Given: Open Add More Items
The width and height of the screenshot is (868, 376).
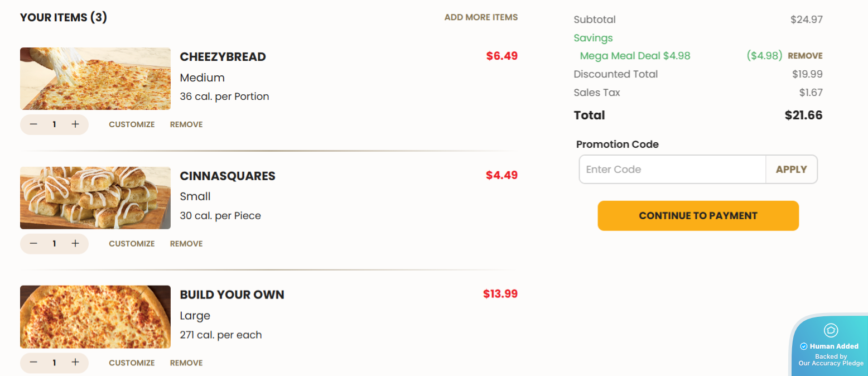Looking at the screenshot, I should (481, 17).
